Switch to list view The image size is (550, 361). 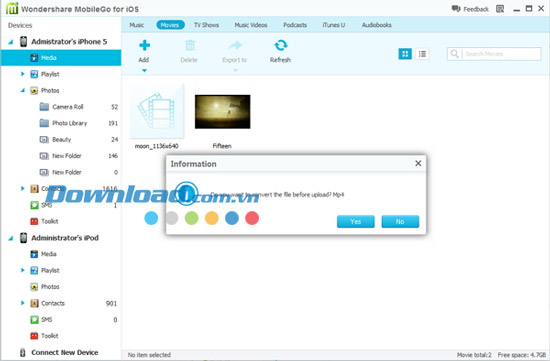pyautogui.click(x=422, y=54)
